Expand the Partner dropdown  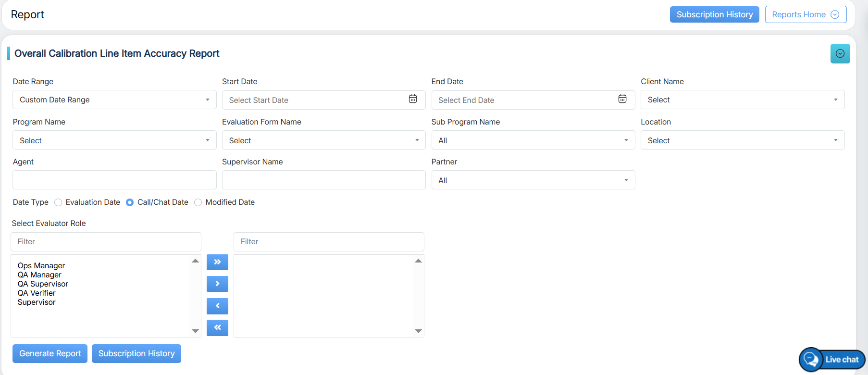(x=533, y=180)
